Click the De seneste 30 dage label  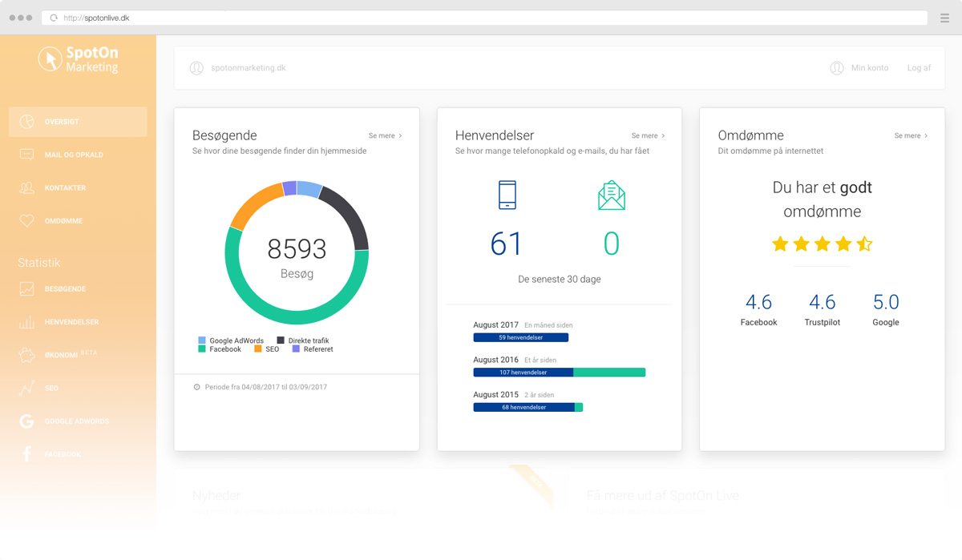click(x=560, y=280)
